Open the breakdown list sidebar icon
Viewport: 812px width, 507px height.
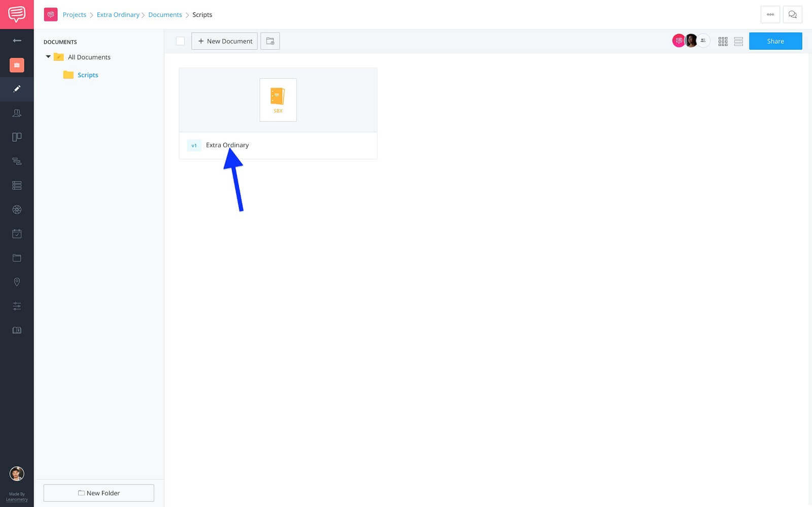(17, 161)
